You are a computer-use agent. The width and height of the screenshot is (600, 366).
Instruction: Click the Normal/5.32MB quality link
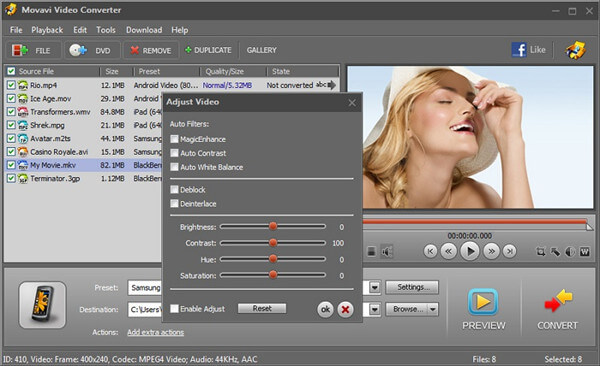pyautogui.click(x=227, y=85)
